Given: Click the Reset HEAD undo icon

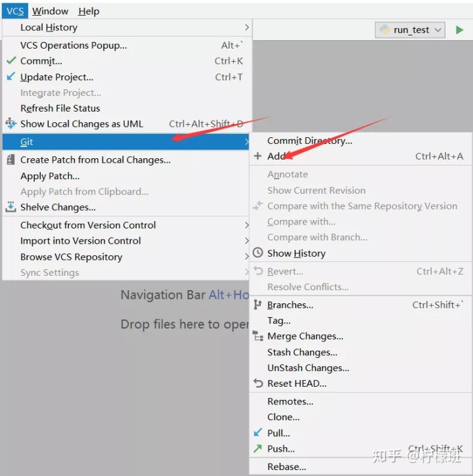Looking at the screenshot, I should [258, 383].
